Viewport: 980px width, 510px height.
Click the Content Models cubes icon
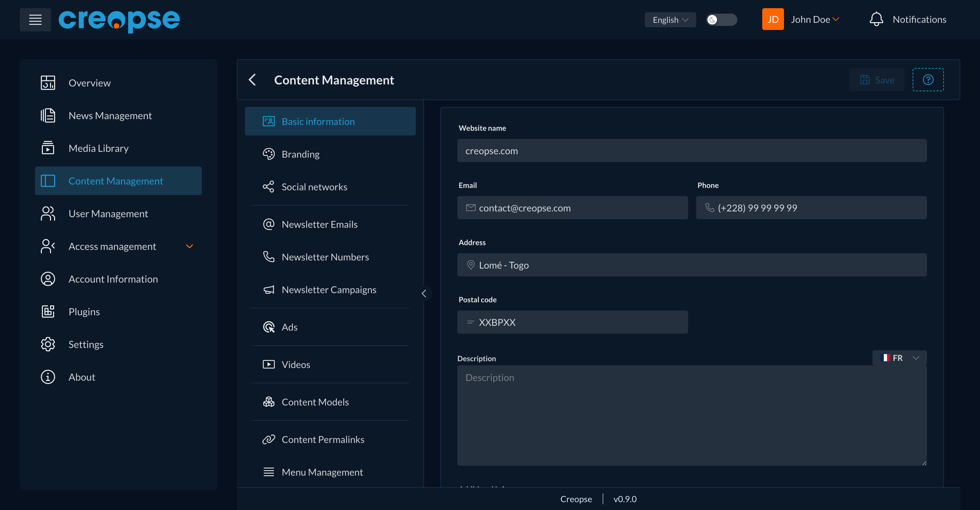point(268,402)
